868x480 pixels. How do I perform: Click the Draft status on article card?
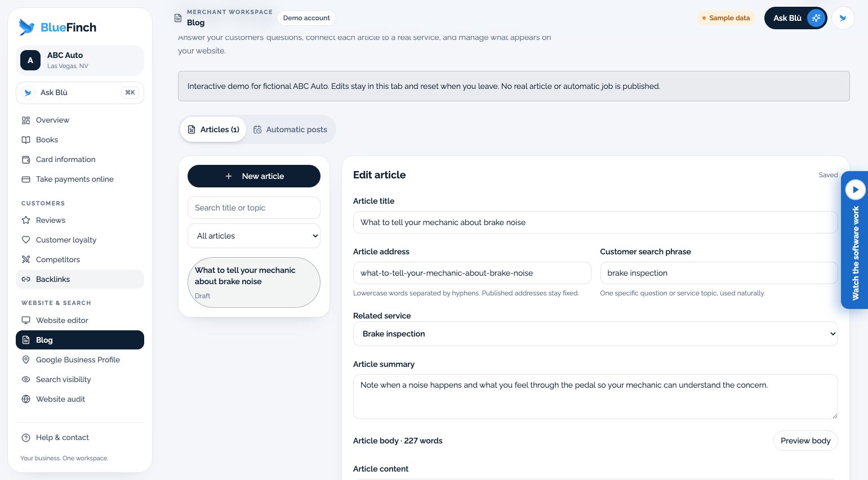[203, 296]
